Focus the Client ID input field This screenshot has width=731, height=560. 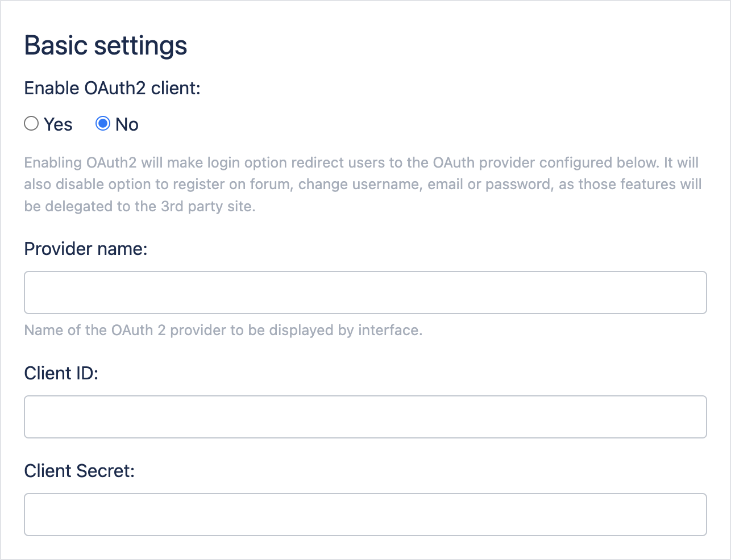pos(365,417)
